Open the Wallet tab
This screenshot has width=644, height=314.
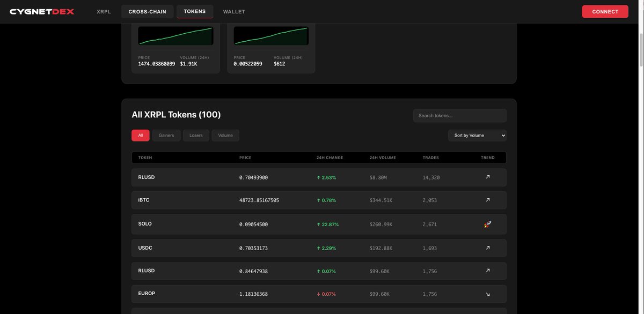234,12
